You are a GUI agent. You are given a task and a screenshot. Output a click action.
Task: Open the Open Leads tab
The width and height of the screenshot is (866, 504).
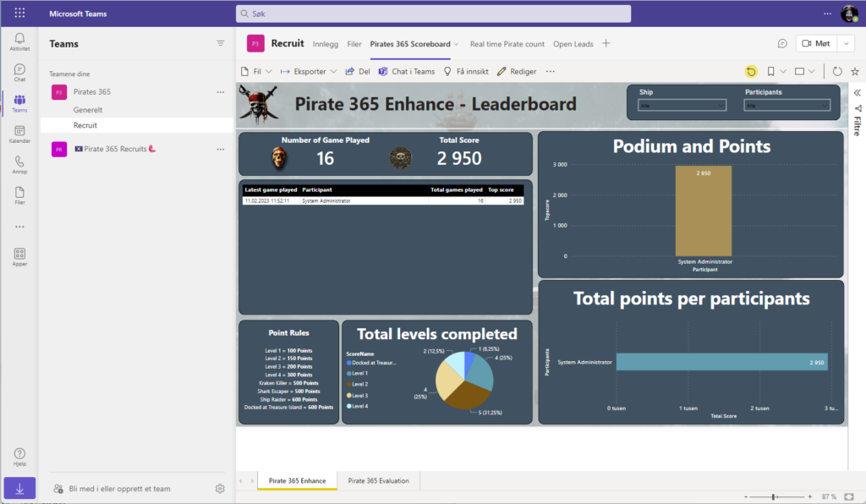[573, 44]
